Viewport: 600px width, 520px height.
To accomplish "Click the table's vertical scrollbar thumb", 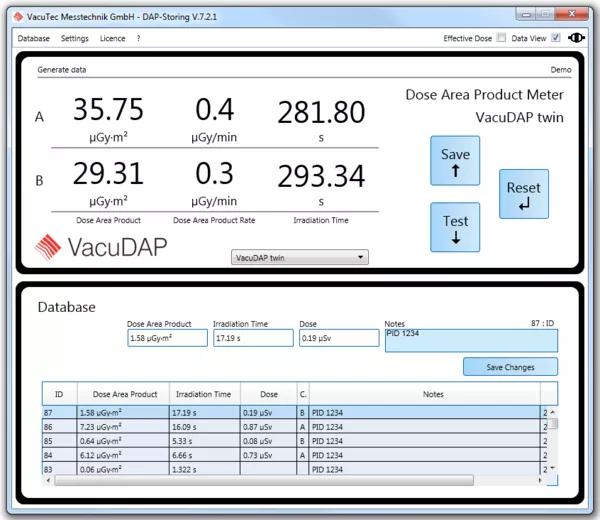I will point(553,424).
